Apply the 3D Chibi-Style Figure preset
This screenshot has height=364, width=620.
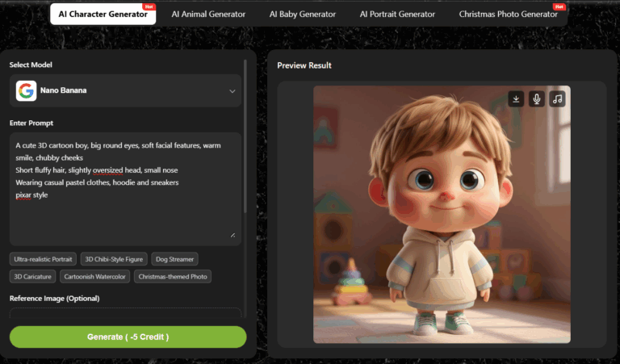click(x=114, y=259)
